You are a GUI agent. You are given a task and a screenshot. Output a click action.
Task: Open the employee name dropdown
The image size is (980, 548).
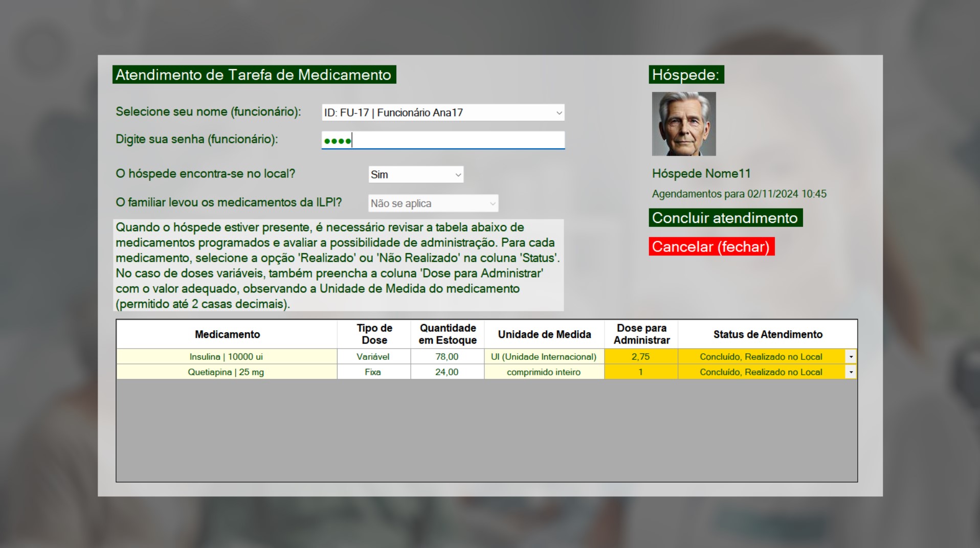point(442,112)
